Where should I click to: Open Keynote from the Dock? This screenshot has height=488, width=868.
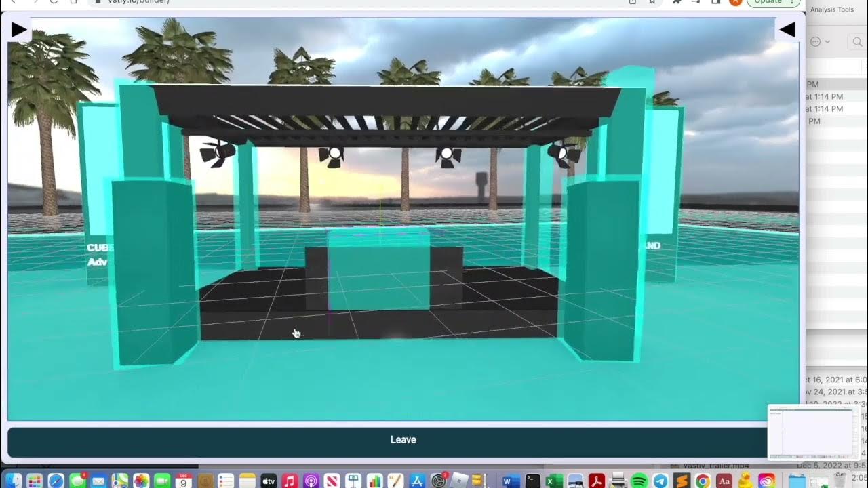[353, 481]
